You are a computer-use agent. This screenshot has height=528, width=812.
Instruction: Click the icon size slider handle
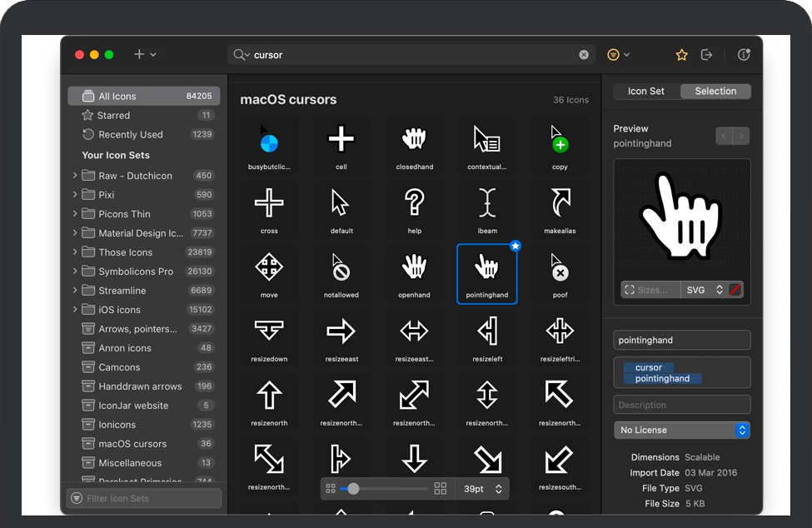point(353,489)
